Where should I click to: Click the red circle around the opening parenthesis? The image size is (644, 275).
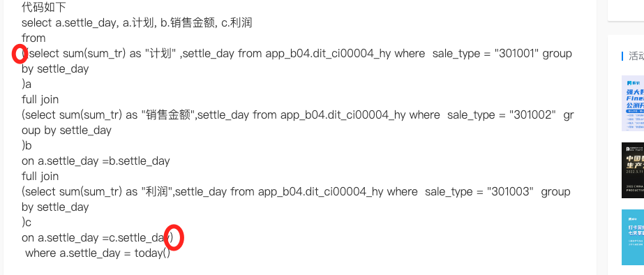point(19,54)
